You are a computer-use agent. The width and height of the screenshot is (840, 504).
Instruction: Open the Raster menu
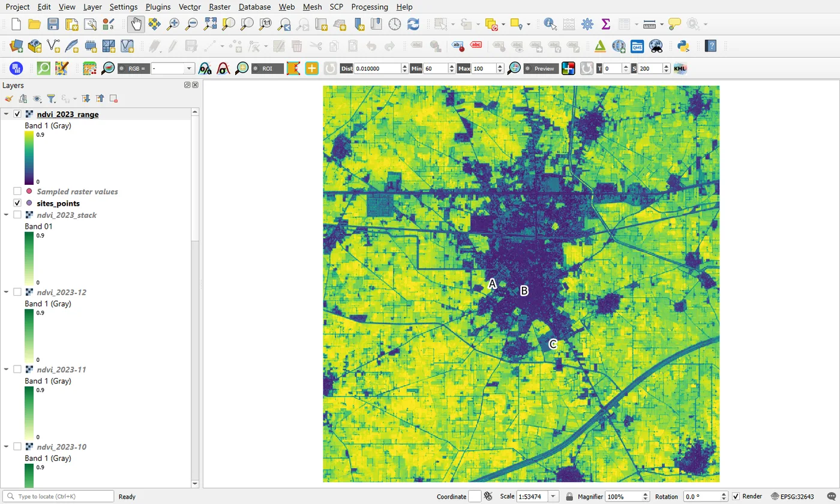pos(220,7)
